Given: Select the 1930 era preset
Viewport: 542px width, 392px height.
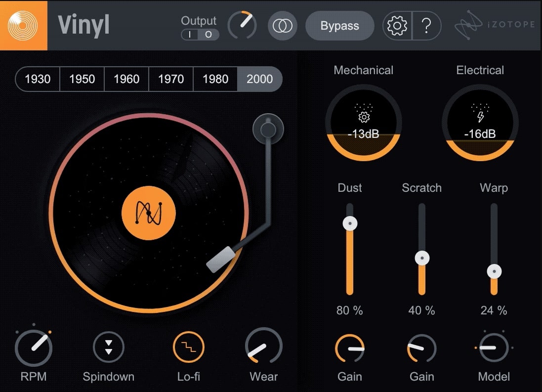Looking at the screenshot, I should [x=37, y=79].
